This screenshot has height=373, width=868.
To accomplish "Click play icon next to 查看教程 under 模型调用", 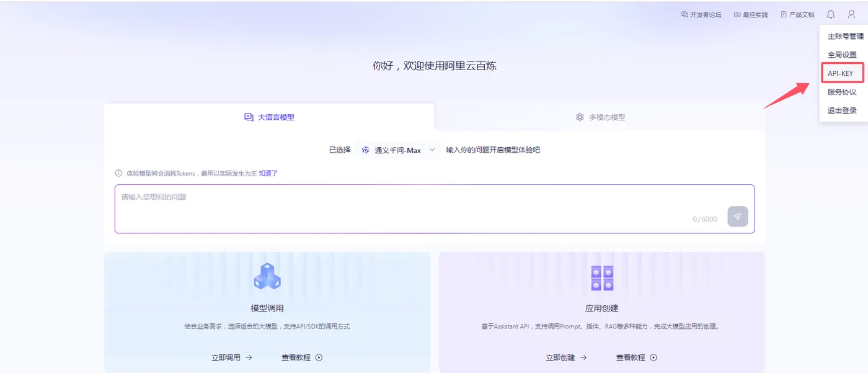I will point(319,357).
